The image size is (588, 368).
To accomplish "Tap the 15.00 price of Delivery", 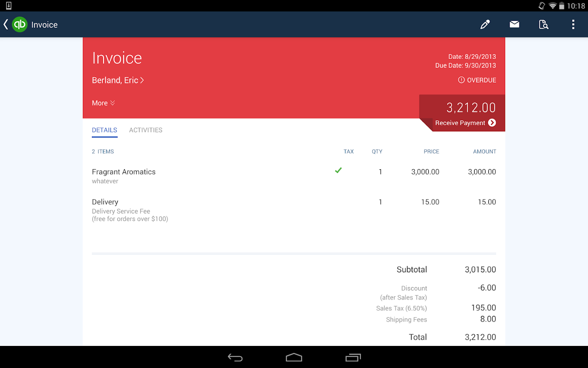I will pyautogui.click(x=430, y=202).
